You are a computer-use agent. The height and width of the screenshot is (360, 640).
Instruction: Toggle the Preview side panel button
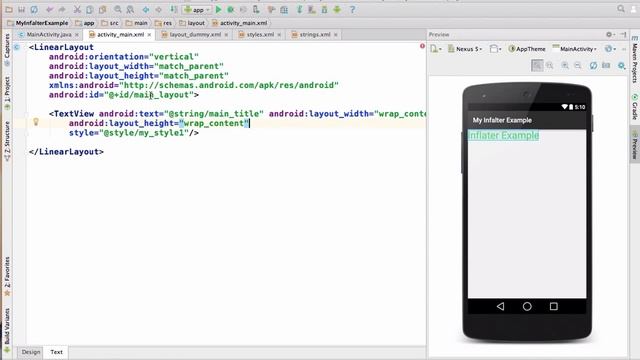point(635,145)
